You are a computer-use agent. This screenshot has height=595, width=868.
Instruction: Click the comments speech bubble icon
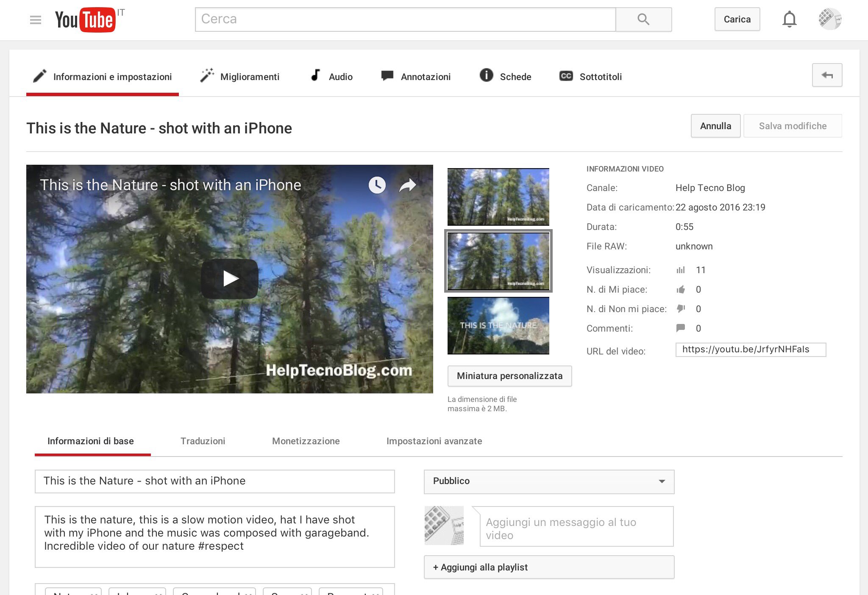[681, 328]
